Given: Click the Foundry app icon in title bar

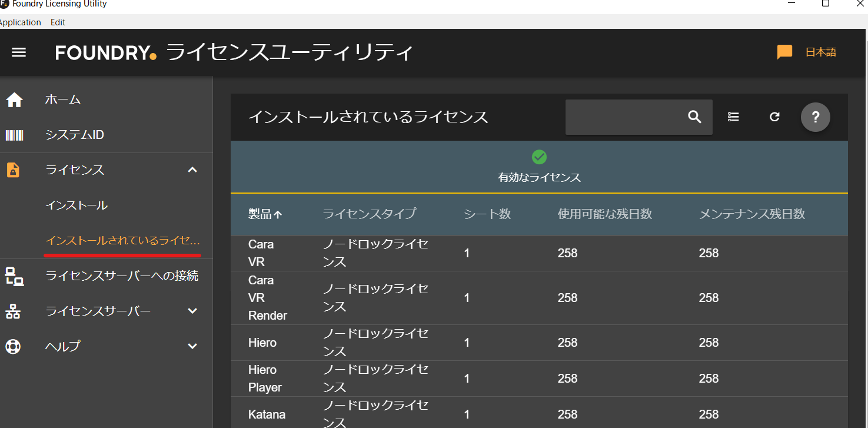Looking at the screenshot, I should click(4, 4).
